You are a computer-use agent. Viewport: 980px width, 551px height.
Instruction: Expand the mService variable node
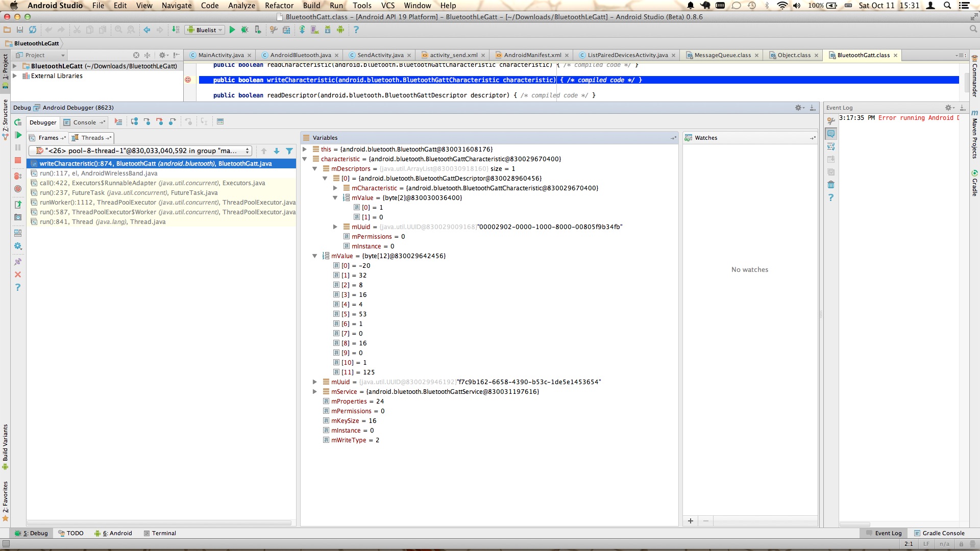[x=315, y=392]
